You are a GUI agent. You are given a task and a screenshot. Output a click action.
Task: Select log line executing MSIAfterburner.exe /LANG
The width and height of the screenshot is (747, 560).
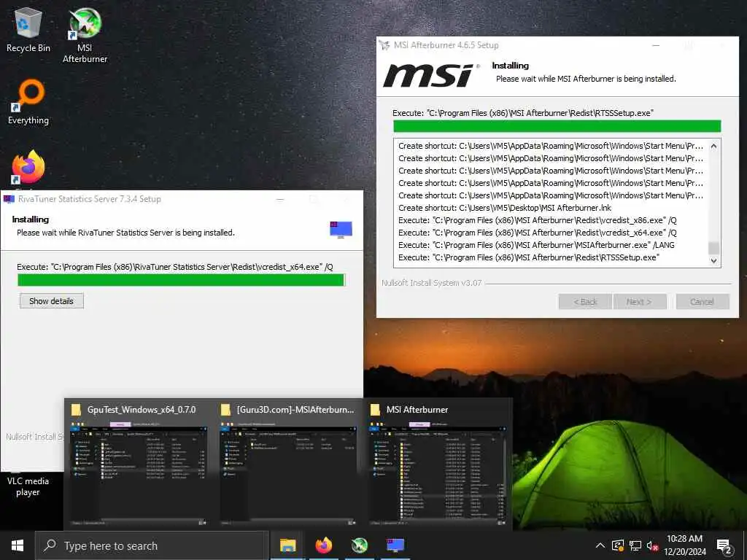(536, 245)
